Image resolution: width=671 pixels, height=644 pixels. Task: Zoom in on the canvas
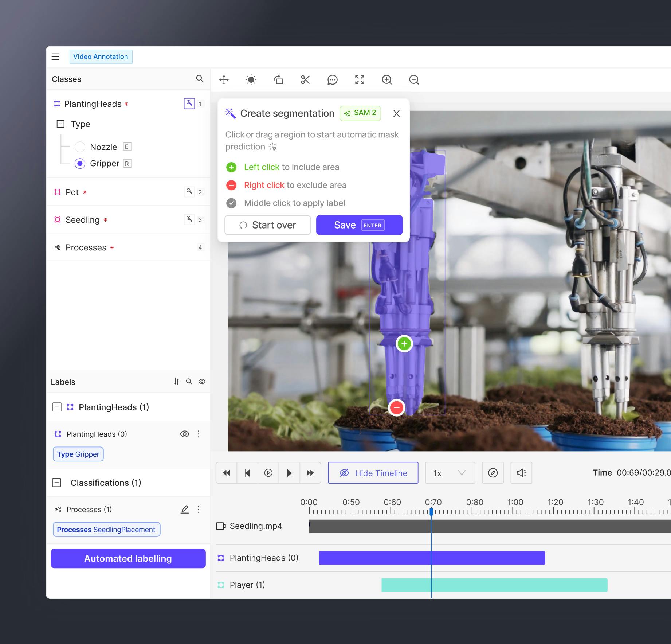click(x=387, y=79)
